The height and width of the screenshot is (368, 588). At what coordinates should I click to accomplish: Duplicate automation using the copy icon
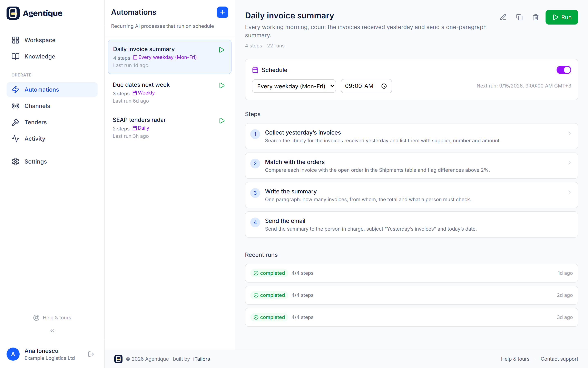519,17
